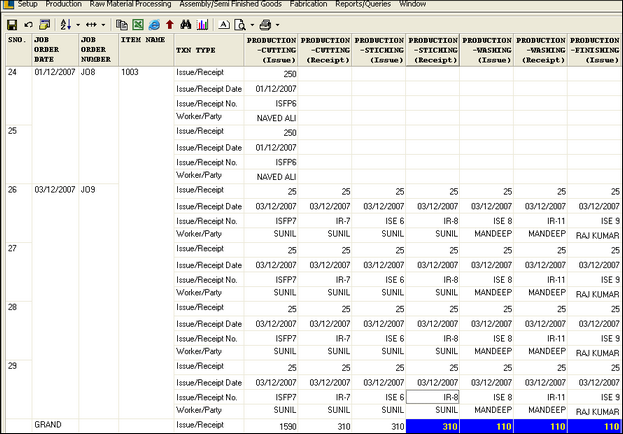The image size is (623, 434).
Task: Select serial number 28 cell
Action: point(19,331)
